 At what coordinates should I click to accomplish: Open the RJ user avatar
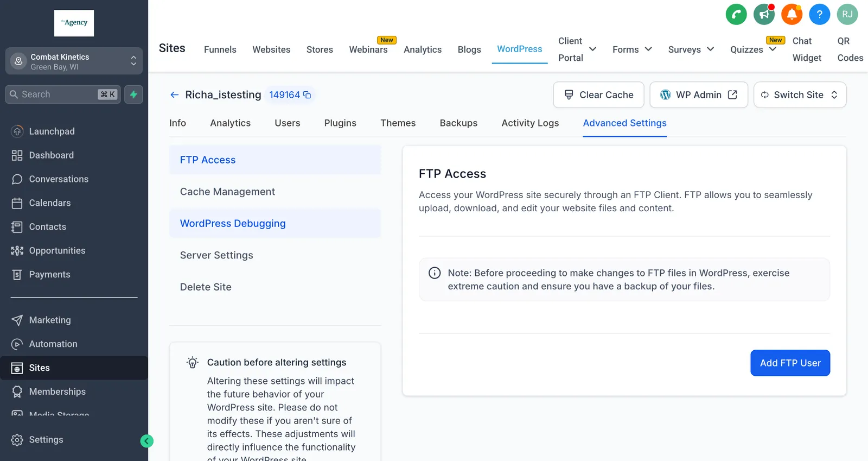[x=847, y=14]
